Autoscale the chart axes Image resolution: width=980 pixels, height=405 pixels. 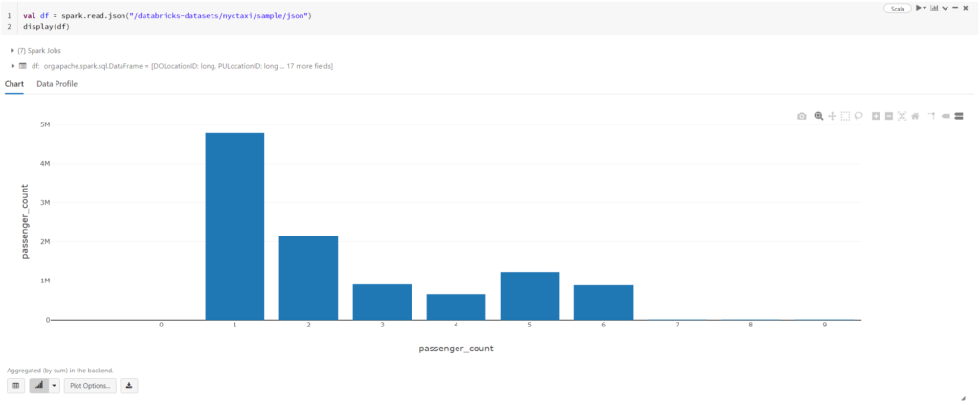tap(902, 116)
